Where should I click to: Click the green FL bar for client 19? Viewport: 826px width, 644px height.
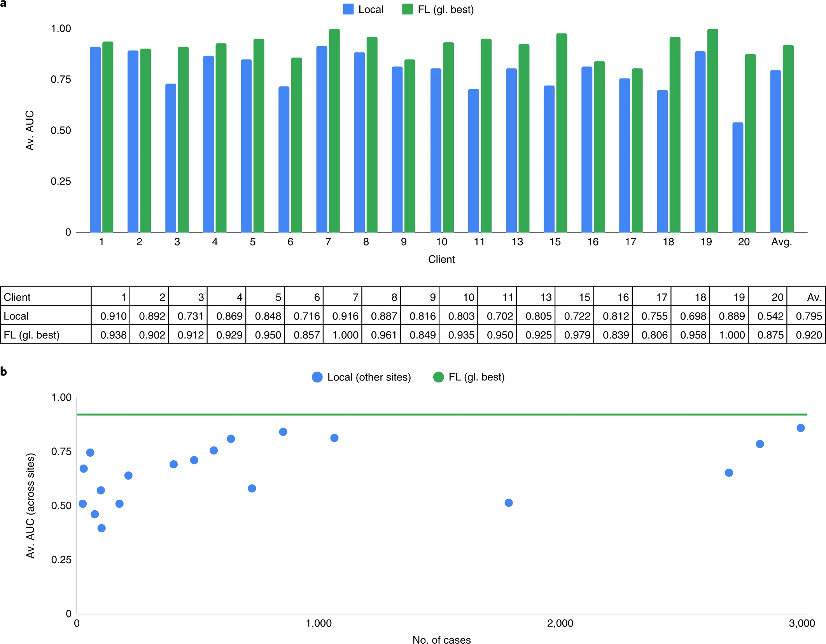[x=712, y=131]
